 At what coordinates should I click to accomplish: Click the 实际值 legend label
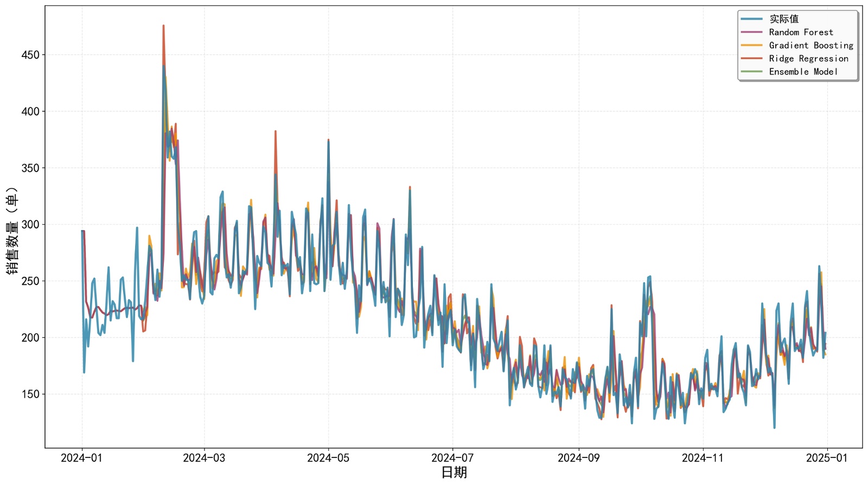click(x=784, y=19)
